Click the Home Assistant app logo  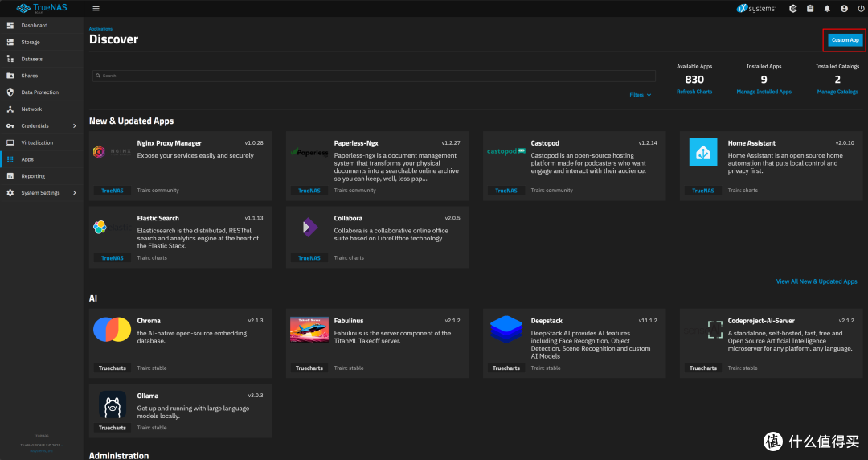[703, 152]
